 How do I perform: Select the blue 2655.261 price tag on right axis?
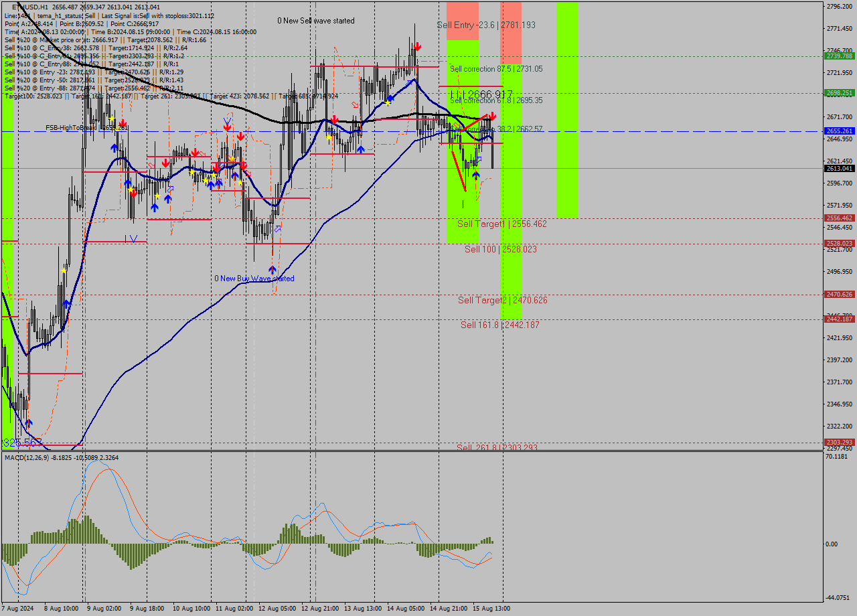click(838, 131)
